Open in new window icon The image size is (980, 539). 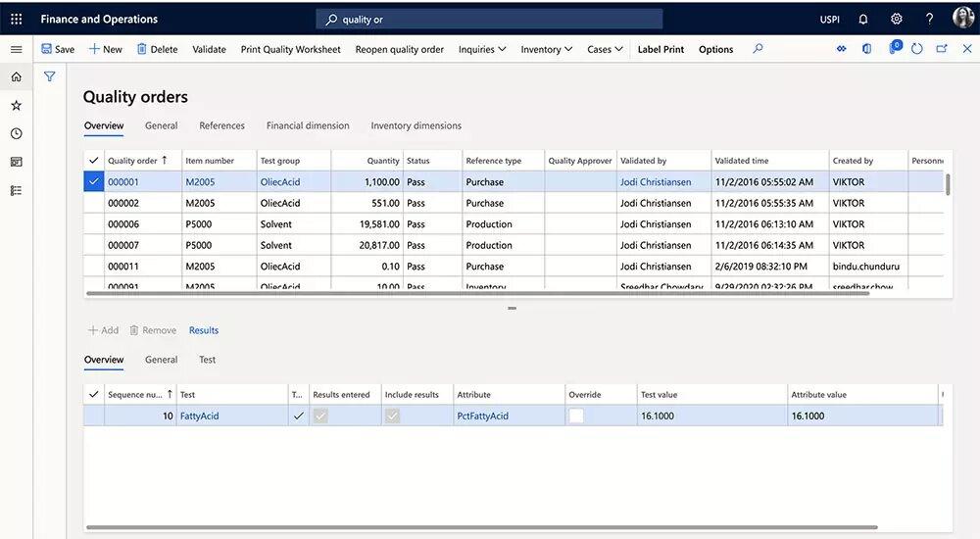942,49
